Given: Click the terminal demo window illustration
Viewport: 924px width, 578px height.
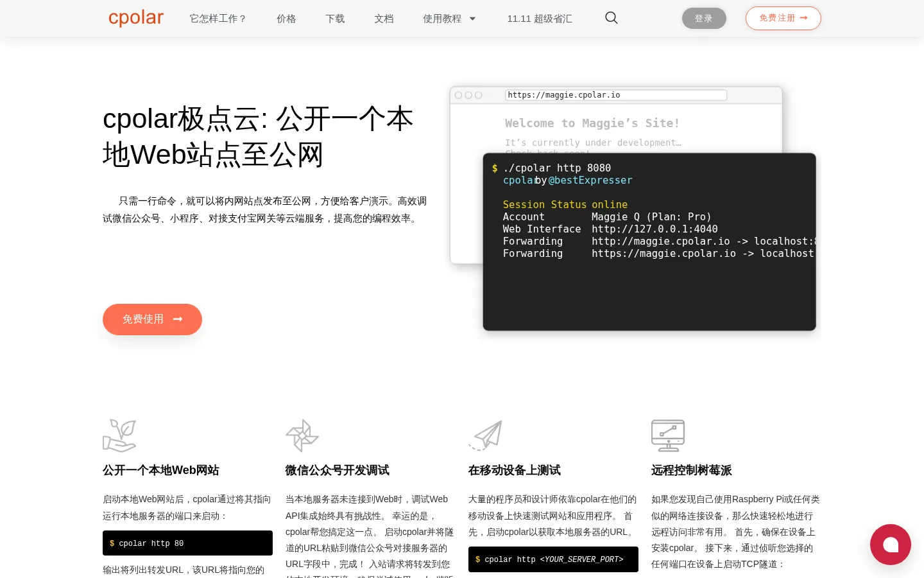Looking at the screenshot, I should tap(649, 242).
